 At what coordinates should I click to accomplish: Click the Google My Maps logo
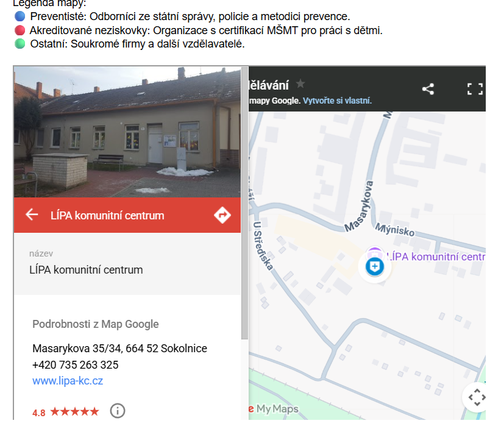274,409
